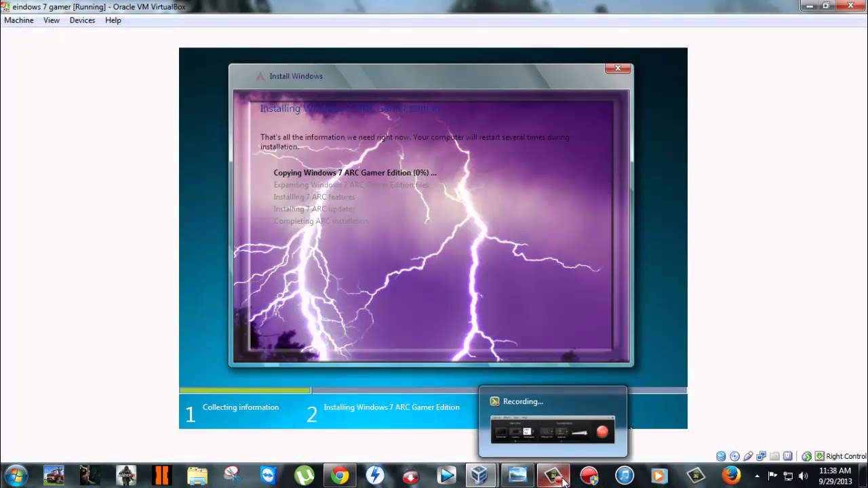Click the Installing Windows 7 ARC Gamer Edition step

pos(391,407)
